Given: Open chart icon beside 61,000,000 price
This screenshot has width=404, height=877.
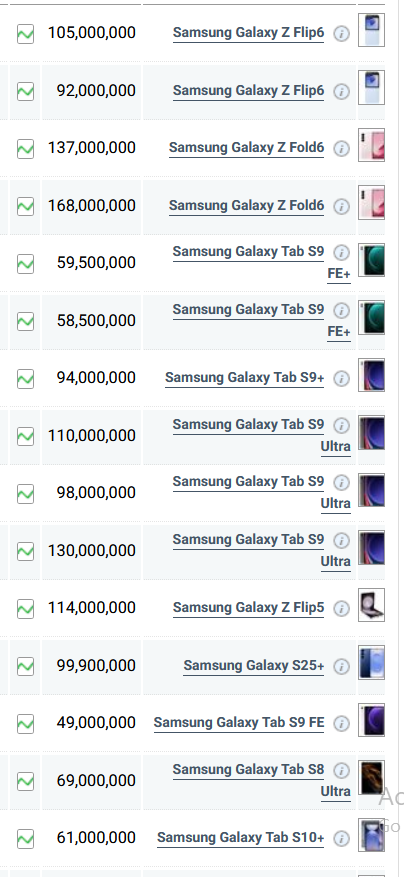Looking at the screenshot, I should (25, 838).
